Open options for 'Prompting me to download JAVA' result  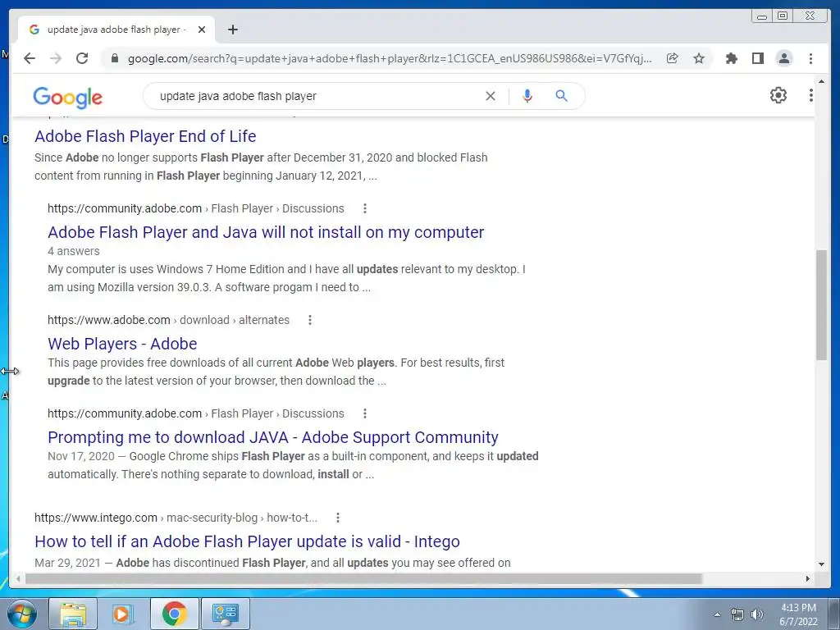(365, 413)
